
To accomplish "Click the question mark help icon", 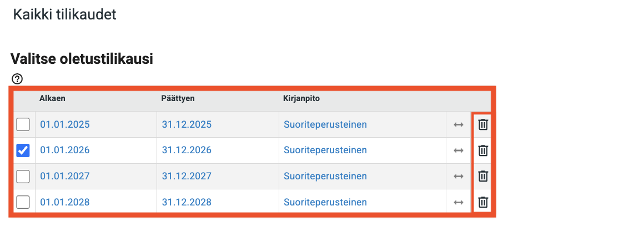I will [17, 79].
